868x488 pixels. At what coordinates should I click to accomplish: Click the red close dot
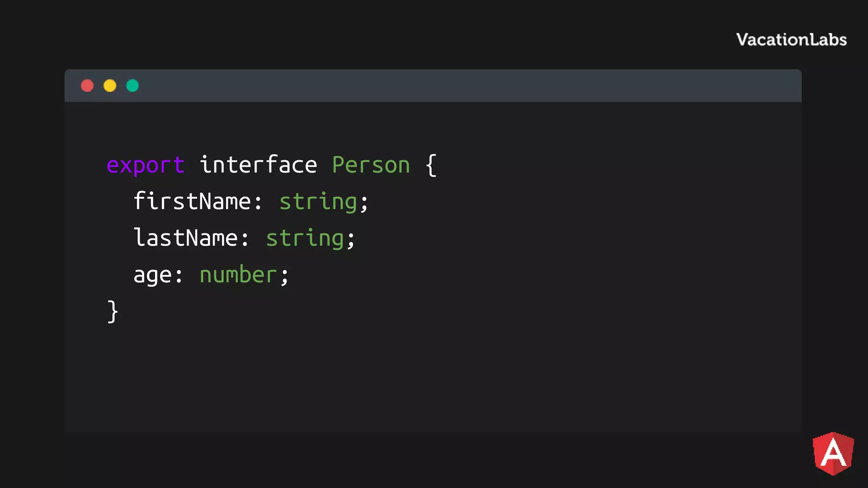click(x=87, y=86)
